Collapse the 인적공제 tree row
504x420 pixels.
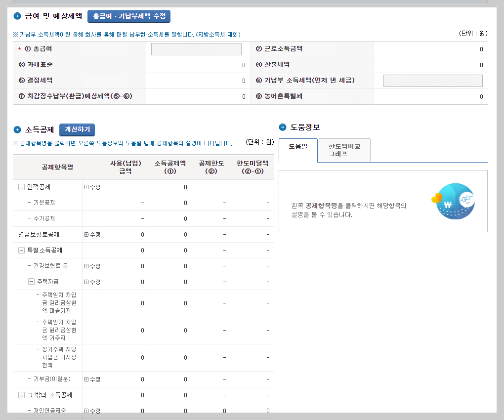[21, 187]
